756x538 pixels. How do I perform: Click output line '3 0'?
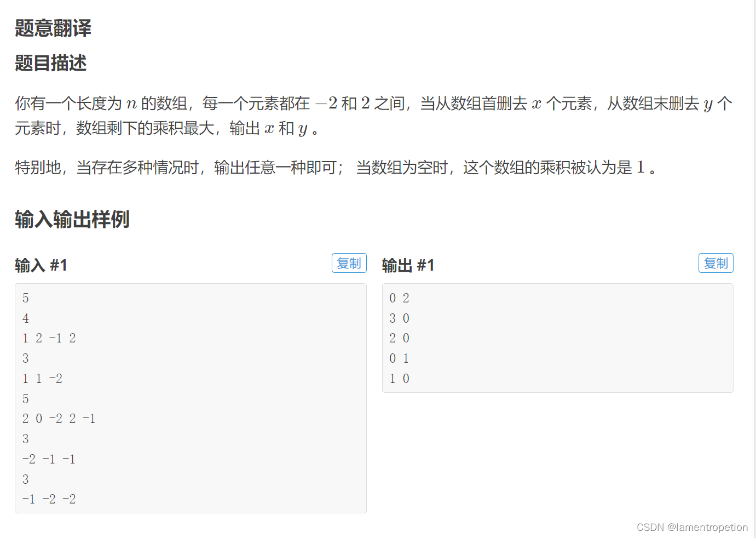(400, 318)
